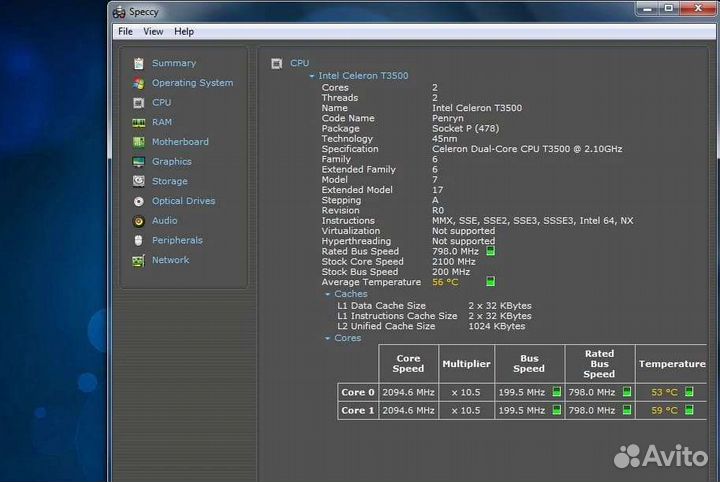The height and width of the screenshot is (482, 720).
Task: Click the Virtualization row label
Action: coord(351,231)
